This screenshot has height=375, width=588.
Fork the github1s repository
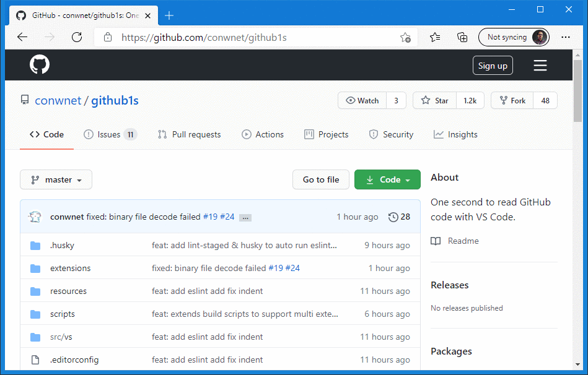512,100
